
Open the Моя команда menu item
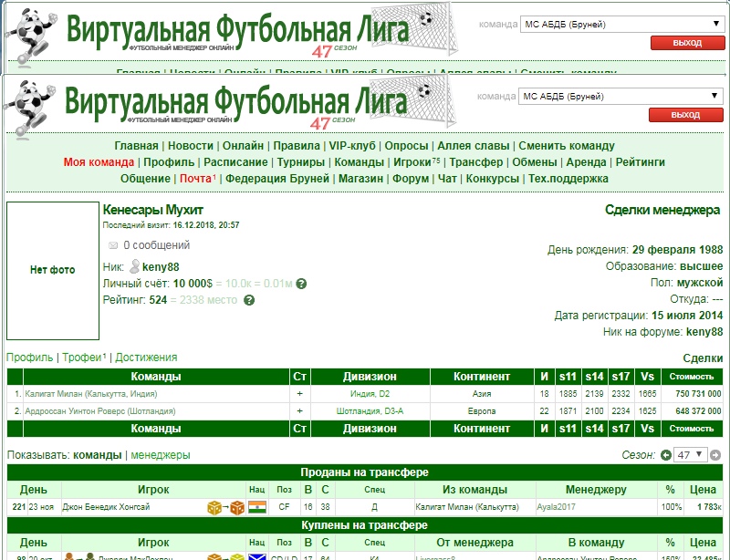tap(99, 162)
